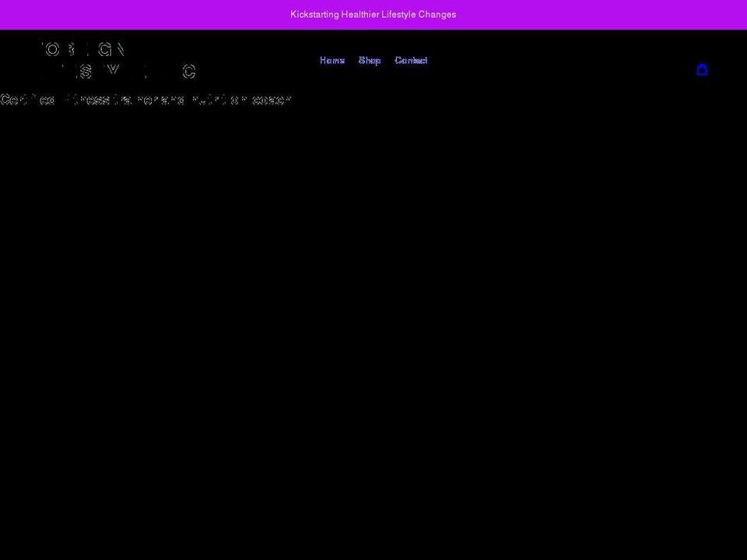Select Contact from the navigation bar
Screen dimensions: 747x560
pyautogui.click(x=411, y=60)
